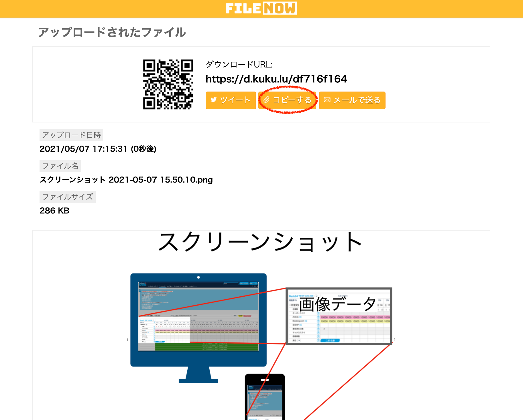The height and width of the screenshot is (420, 523).
Task: Click the Twitter bird tweet button
Action: (231, 100)
